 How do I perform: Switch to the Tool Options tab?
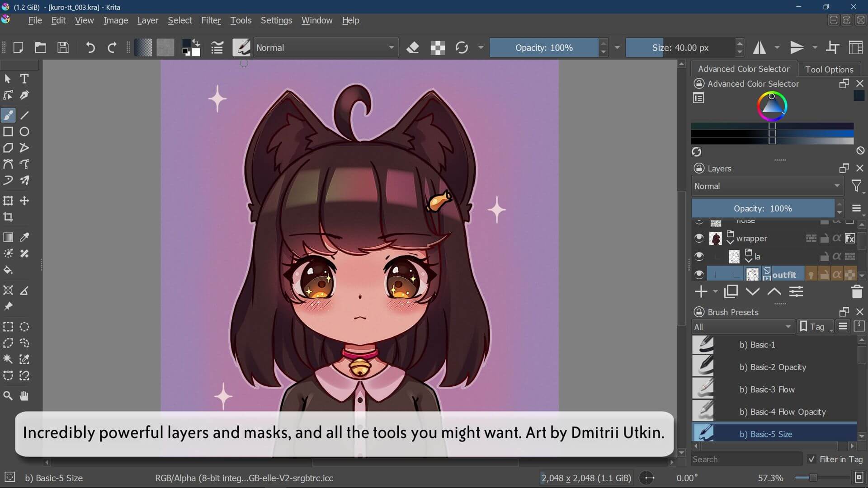[x=830, y=69]
